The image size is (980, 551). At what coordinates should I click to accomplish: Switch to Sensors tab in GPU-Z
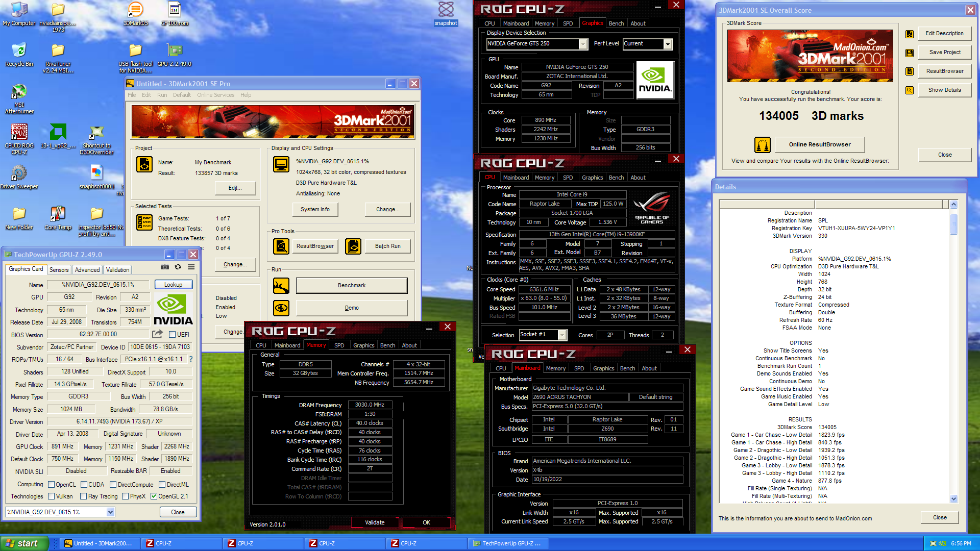[x=59, y=270]
